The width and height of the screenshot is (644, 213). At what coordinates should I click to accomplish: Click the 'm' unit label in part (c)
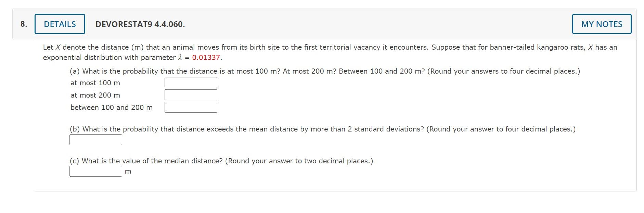click(x=128, y=171)
